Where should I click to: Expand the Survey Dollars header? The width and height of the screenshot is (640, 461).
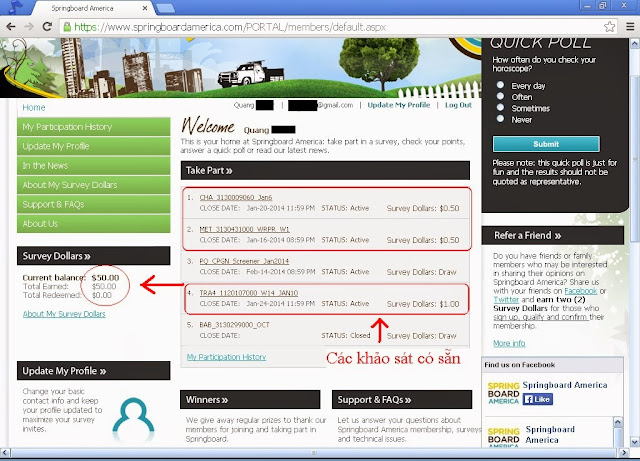click(93, 256)
